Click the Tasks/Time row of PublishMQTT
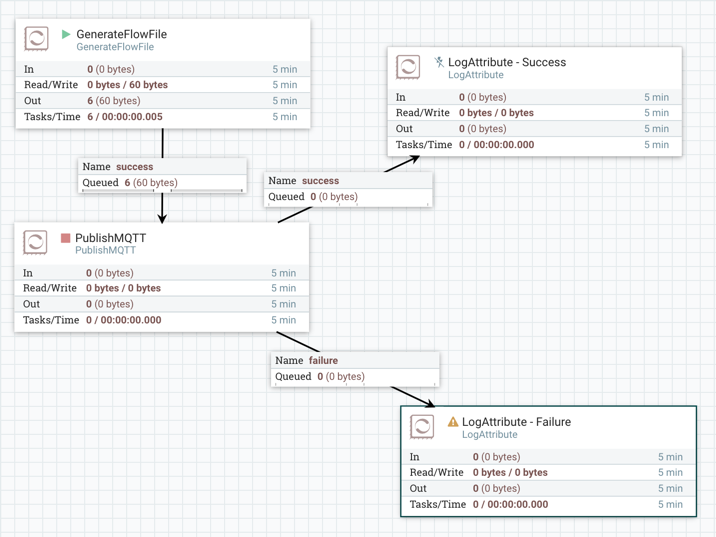 (x=161, y=320)
